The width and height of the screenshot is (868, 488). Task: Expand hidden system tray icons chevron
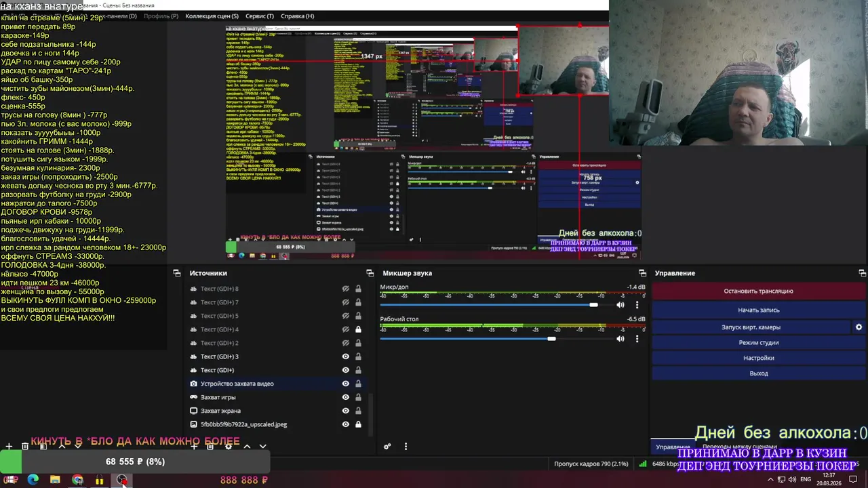770,480
